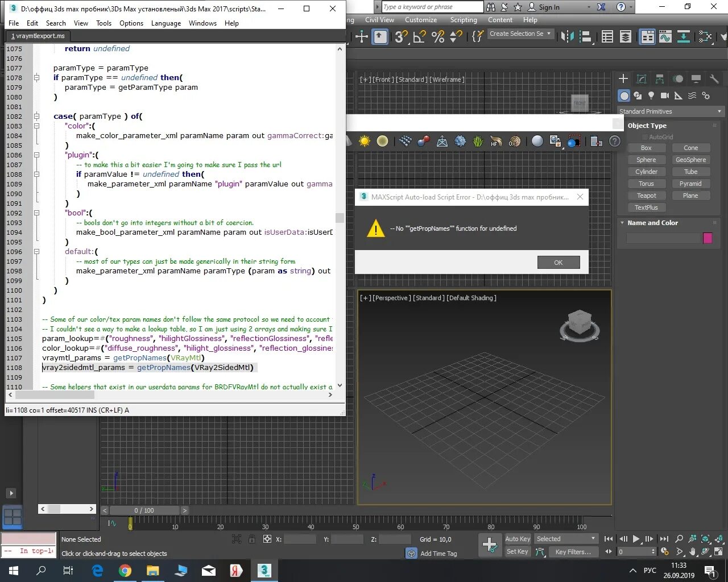This screenshot has height=582, width=728.
Task: Click the Mirror tool icon
Action: pos(568,37)
